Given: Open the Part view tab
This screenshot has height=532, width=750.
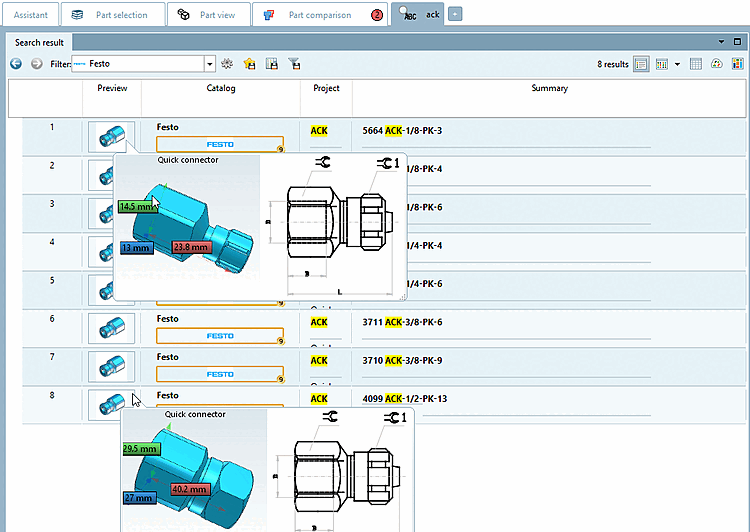Looking at the screenshot, I should pos(209,15).
